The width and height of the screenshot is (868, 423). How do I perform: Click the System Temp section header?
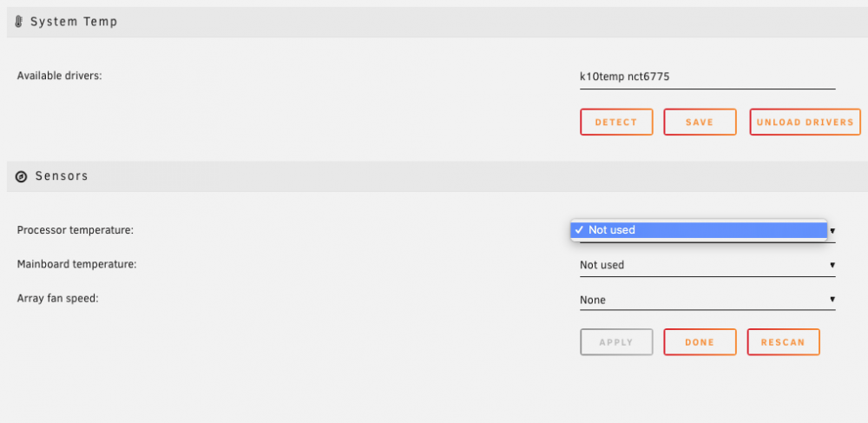[74, 22]
